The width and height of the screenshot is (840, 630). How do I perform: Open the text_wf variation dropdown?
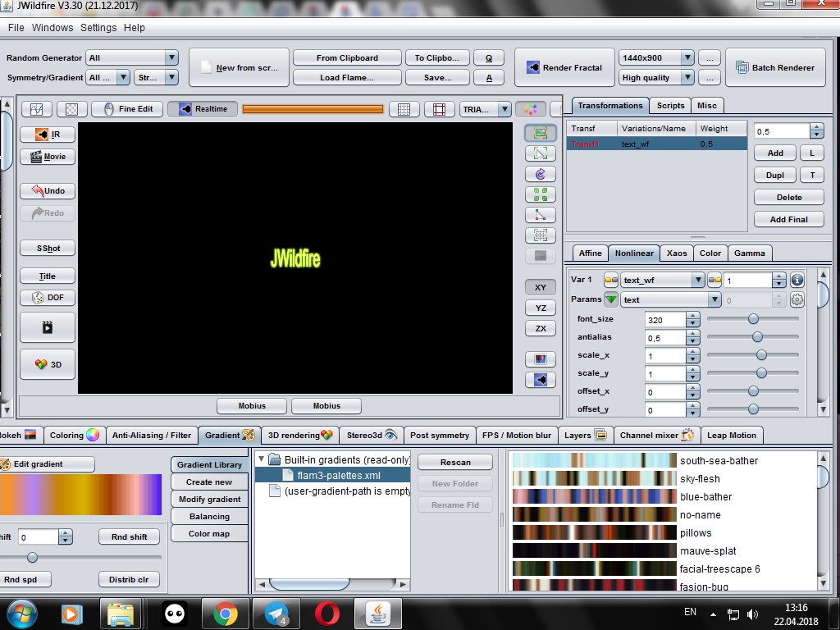[662, 280]
